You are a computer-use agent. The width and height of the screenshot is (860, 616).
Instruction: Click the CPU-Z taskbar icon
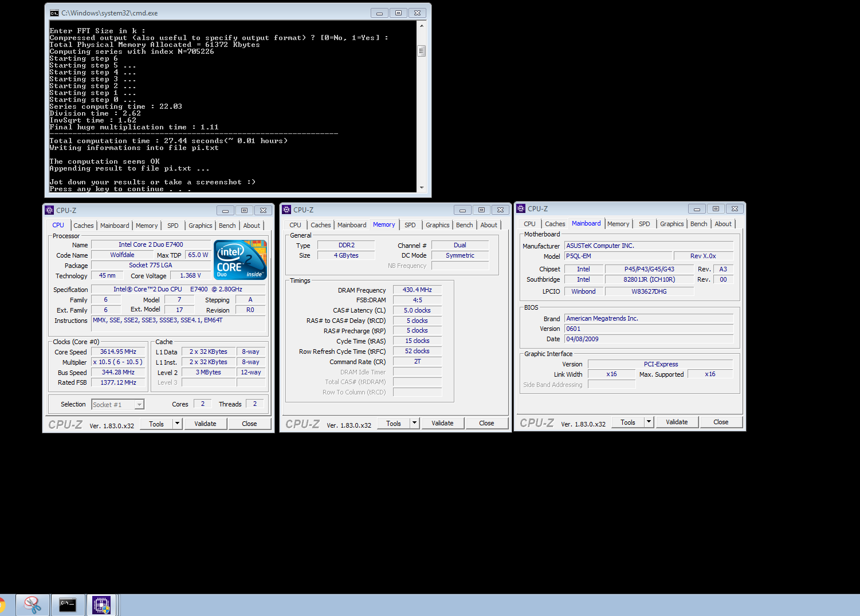pos(101,605)
